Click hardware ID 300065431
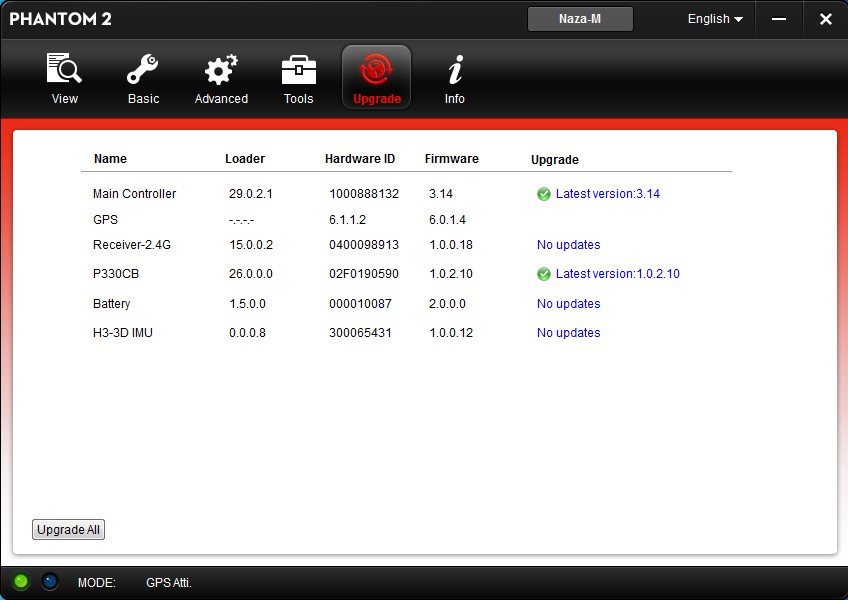Image resolution: width=848 pixels, height=600 pixels. [360, 333]
